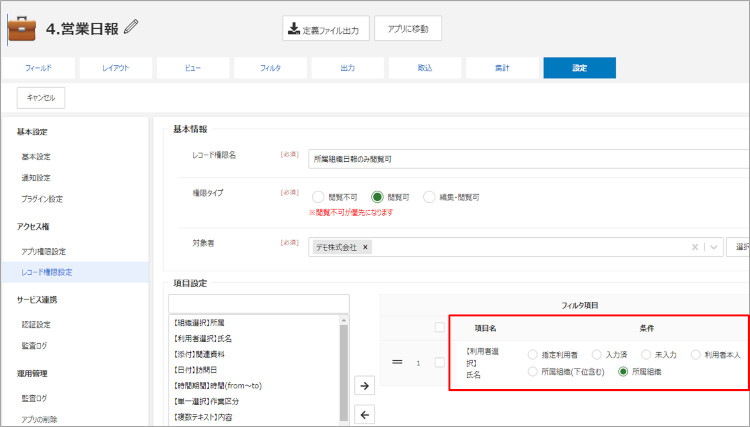
Task: Click the pencil edit icon beside 4.営業日報
Action: (131, 27)
